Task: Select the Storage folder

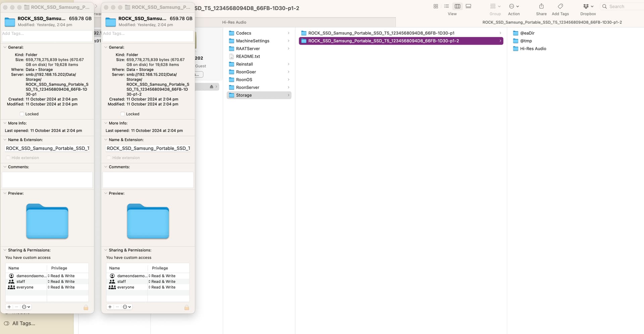Action: (x=259, y=95)
